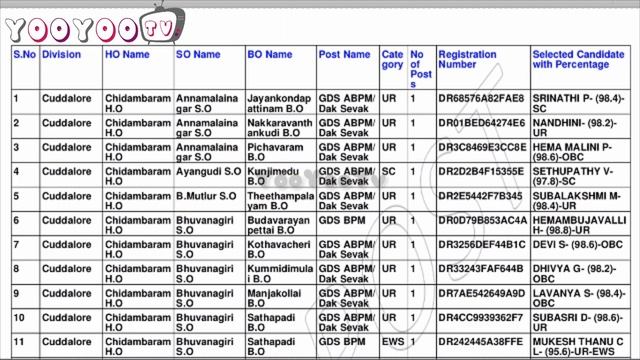
Task: Select registration number DR01BED64274E6
Action: pos(482,123)
